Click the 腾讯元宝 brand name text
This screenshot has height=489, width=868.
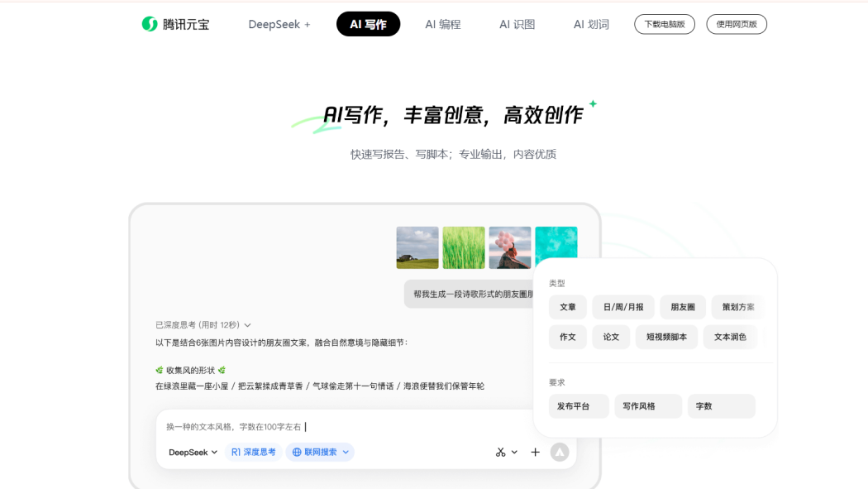point(186,24)
